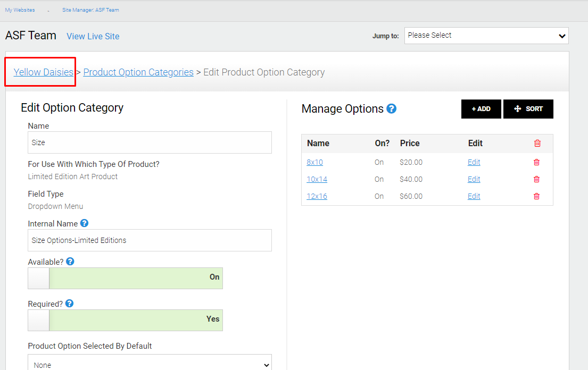The height and width of the screenshot is (370, 588).
Task: Click the Internal Name help icon
Action: (x=85, y=223)
